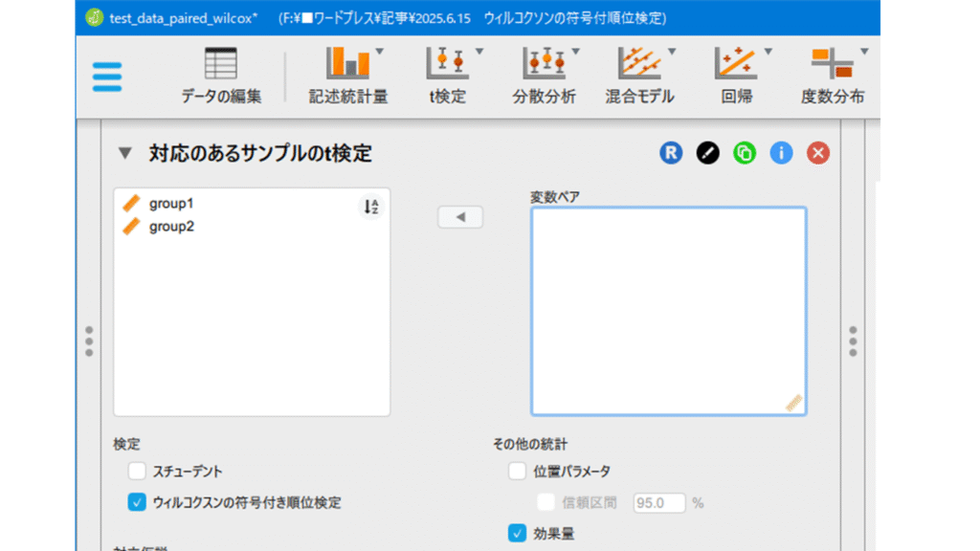Show analysis info with blue i icon
Screen dimensions: 980x551
click(x=781, y=153)
